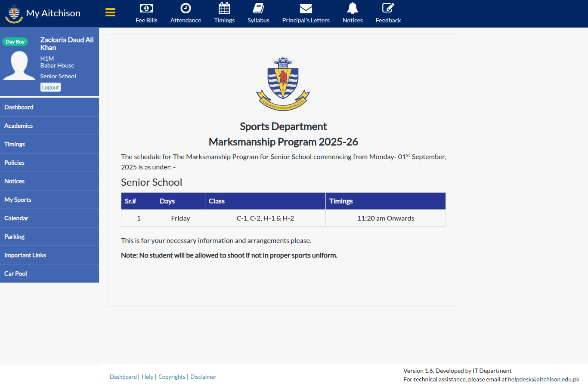Click the school crest image in notice
This screenshot has height=387, width=588.
283,83
